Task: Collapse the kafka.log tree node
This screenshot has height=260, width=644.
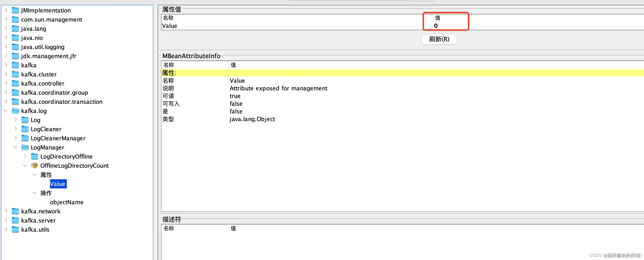Action: [x=6, y=111]
